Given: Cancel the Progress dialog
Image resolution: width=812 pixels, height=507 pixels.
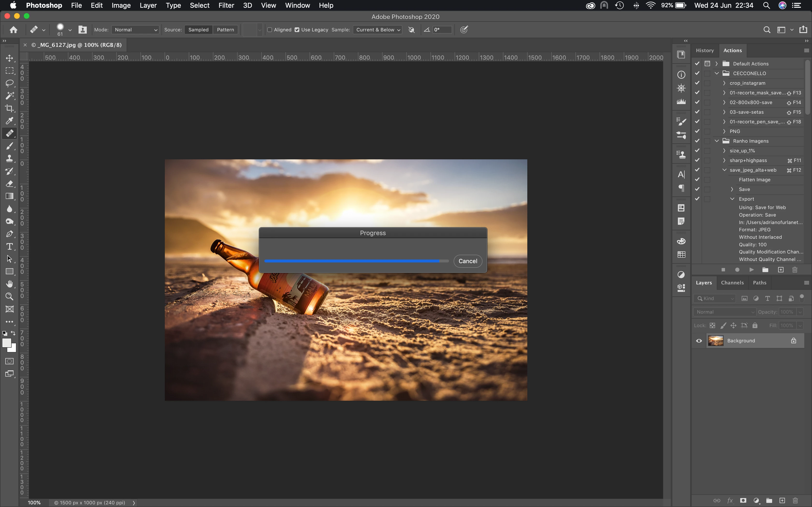Looking at the screenshot, I should pos(468,261).
